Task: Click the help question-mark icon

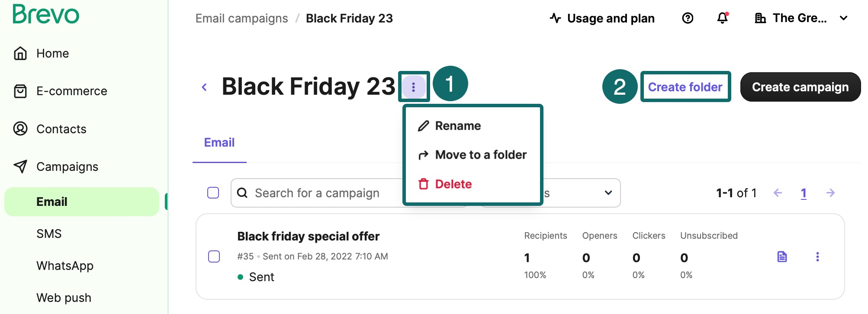Action: pos(687,18)
